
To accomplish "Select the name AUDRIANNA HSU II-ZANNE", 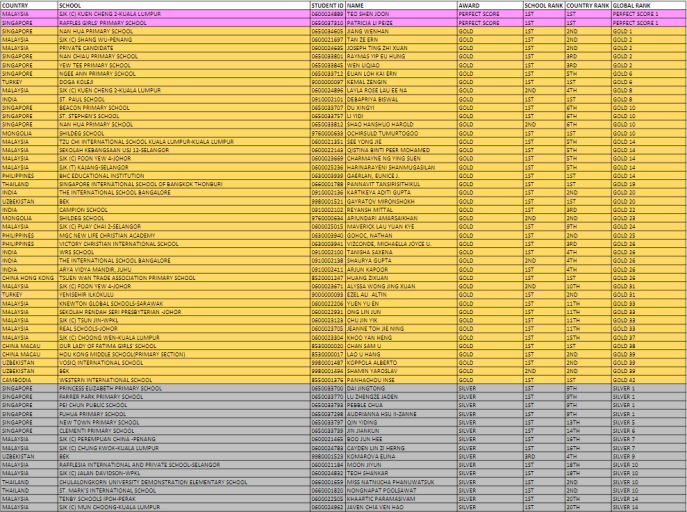I will tap(401, 414).
